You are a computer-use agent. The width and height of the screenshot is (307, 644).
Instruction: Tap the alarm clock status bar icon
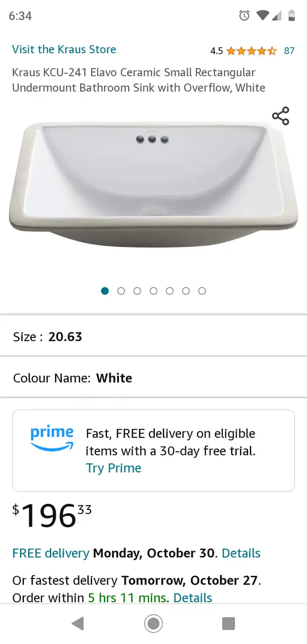[x=245, y=16]
